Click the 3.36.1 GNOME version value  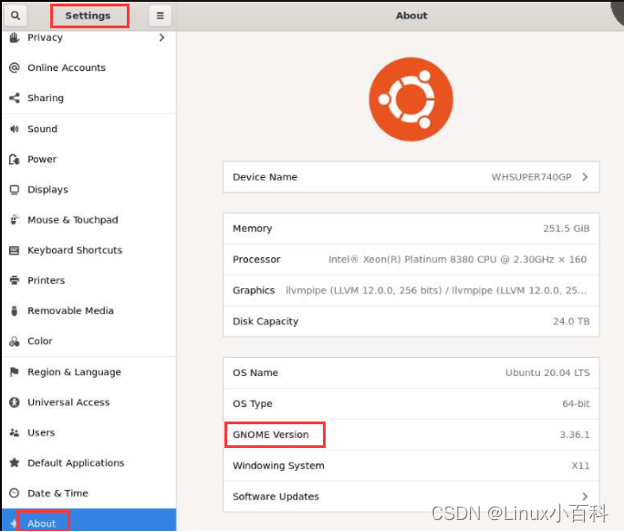click(x=574, y=435)
